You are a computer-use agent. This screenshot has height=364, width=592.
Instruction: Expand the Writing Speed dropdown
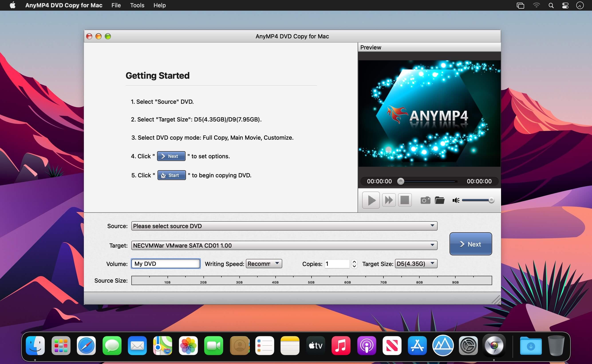277,264
